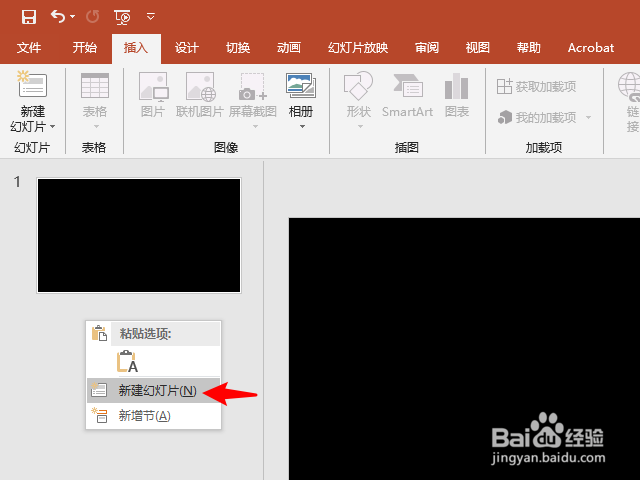Expand the 我的加载项 dropdown arrow
This screenshot has height=480, width=640.
588,118
